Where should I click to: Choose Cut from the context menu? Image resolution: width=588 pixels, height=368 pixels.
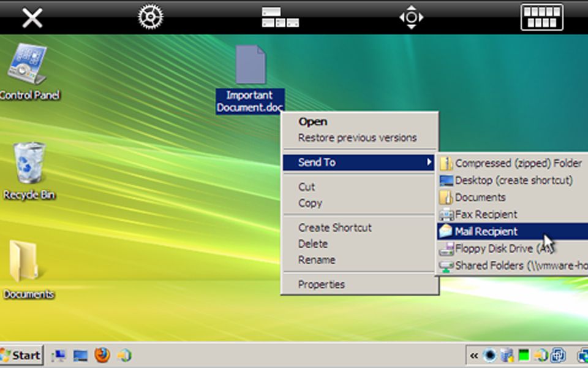[x=360, y=186]
